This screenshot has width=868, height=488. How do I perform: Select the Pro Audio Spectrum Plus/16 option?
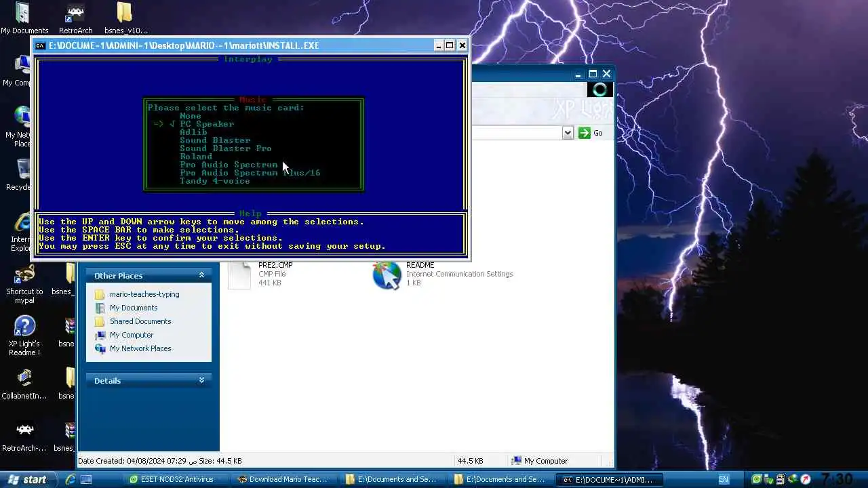[x=250, y=173]
